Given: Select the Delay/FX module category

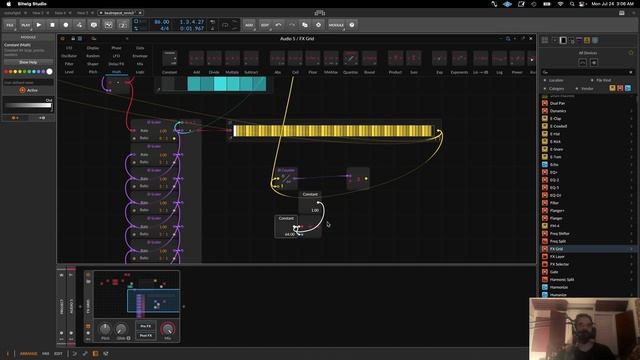Looking at the screenshot, I should tap(116, 64).
